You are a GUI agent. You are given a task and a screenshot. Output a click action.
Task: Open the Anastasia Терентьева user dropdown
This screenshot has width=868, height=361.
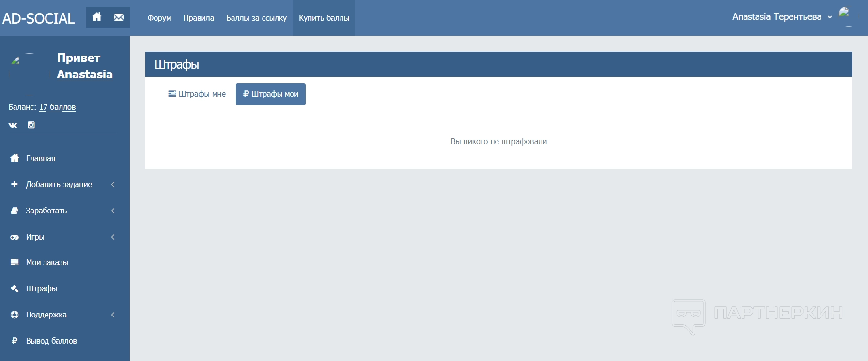[782, 17]
